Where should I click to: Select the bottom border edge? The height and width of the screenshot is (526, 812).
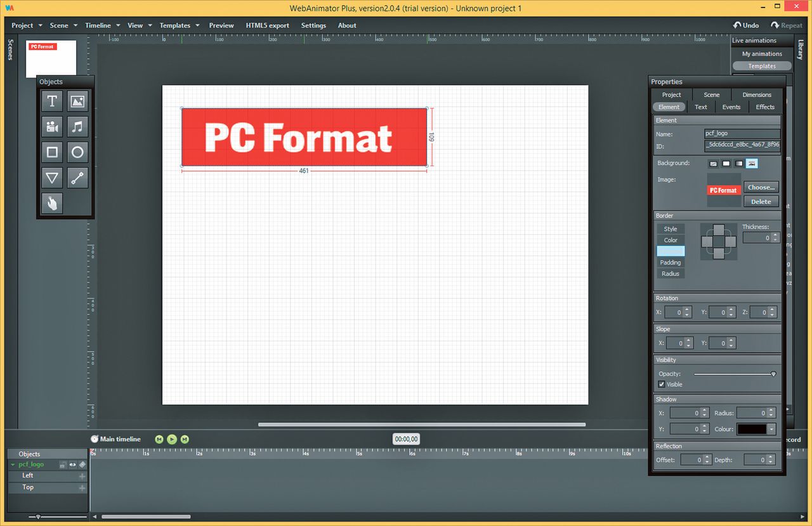(719, 253)
